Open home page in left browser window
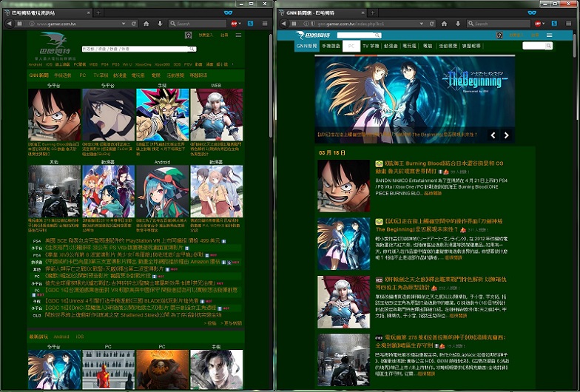Image resolution: width=580 pixels, height=392 pixels. (x=146, y=24)
